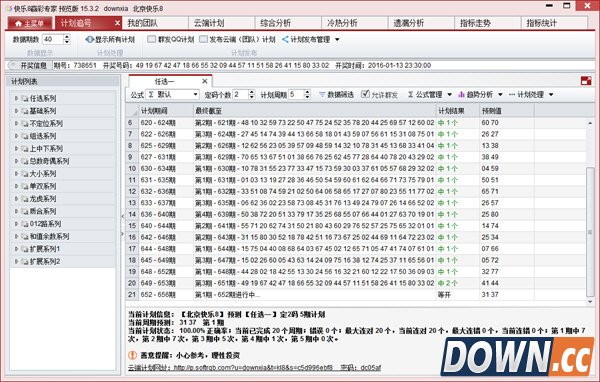Select table row 21 for 652 - 656期
600x382 pixels.
click(x=356, y=295)
